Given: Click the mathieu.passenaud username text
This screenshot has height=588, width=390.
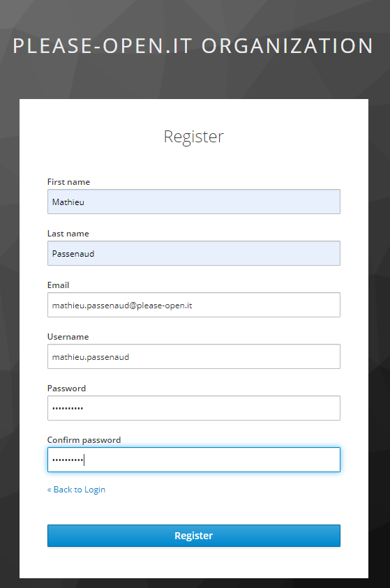Looking at the screenshot, I should pyautogui.click(x=91, y=357).
